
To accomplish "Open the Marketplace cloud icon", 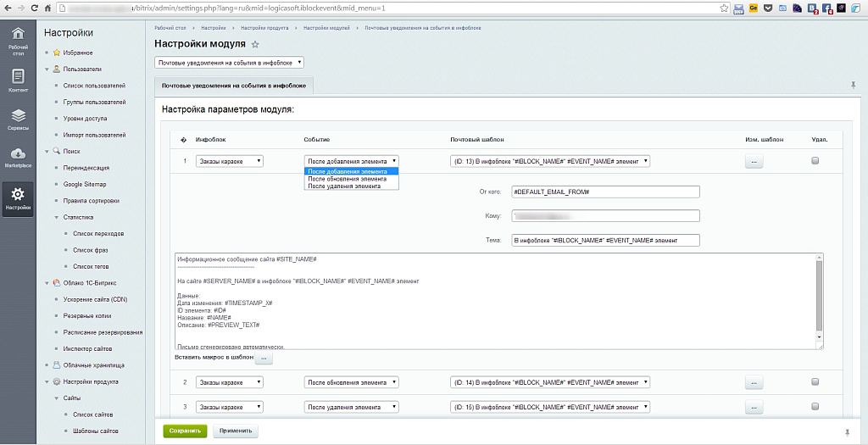I will click(x=18, y=157).
